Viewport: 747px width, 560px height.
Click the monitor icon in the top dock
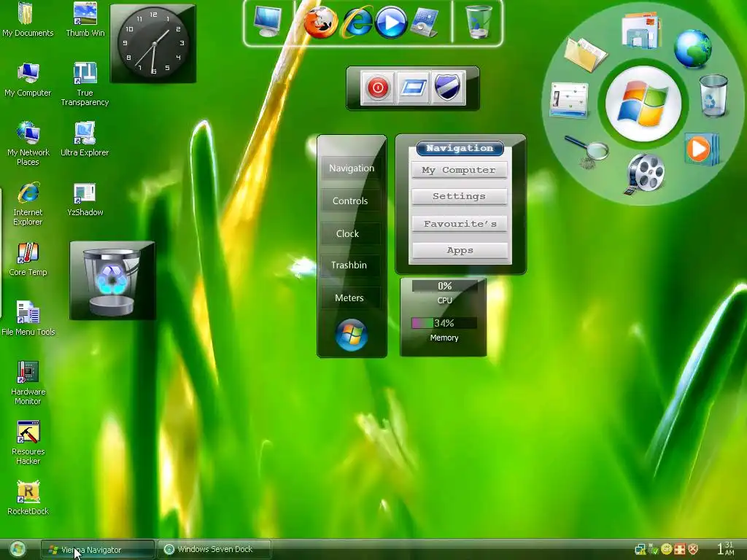(x=267, y=21)
